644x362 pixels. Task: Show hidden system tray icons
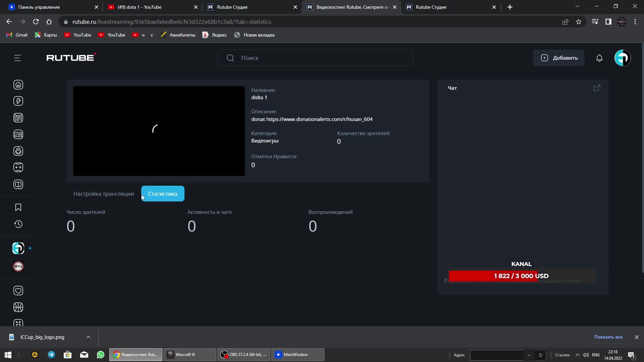click(x=577, y=355)
